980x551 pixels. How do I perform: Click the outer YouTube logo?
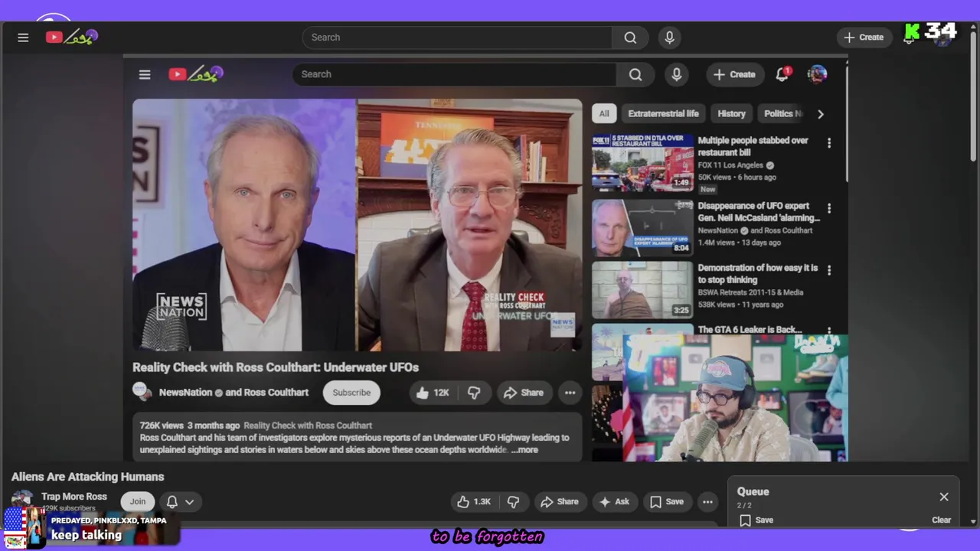coord(71,37)
